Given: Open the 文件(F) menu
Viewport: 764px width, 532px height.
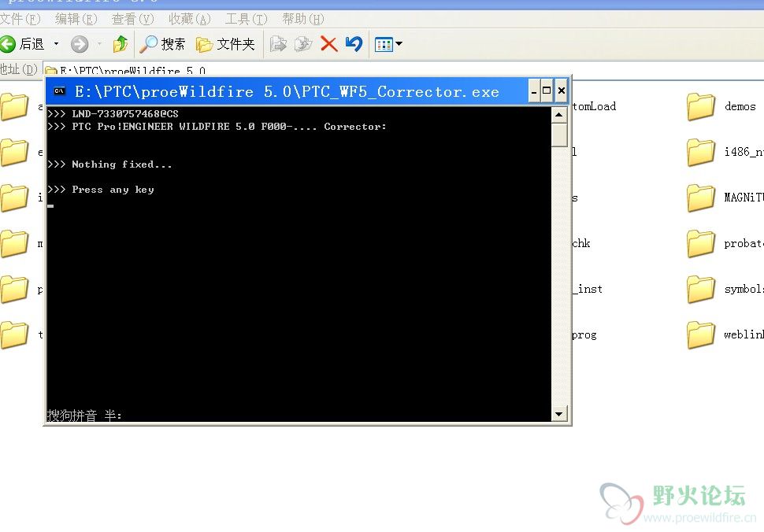Looking at the screenshot, I should point(20,19).
